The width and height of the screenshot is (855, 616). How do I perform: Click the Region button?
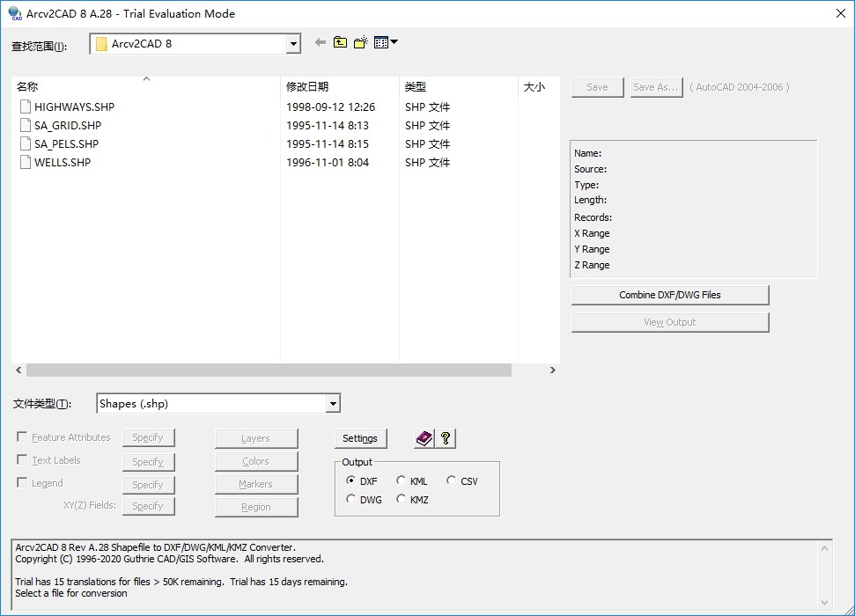(x=256, y=507)
